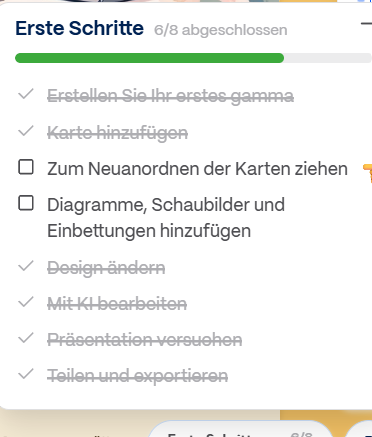Open Diagramme, Schaubilder und Einbettungen hinzufügen step
Viewport: 372px width, 437px height.
[x=166, y=218]
